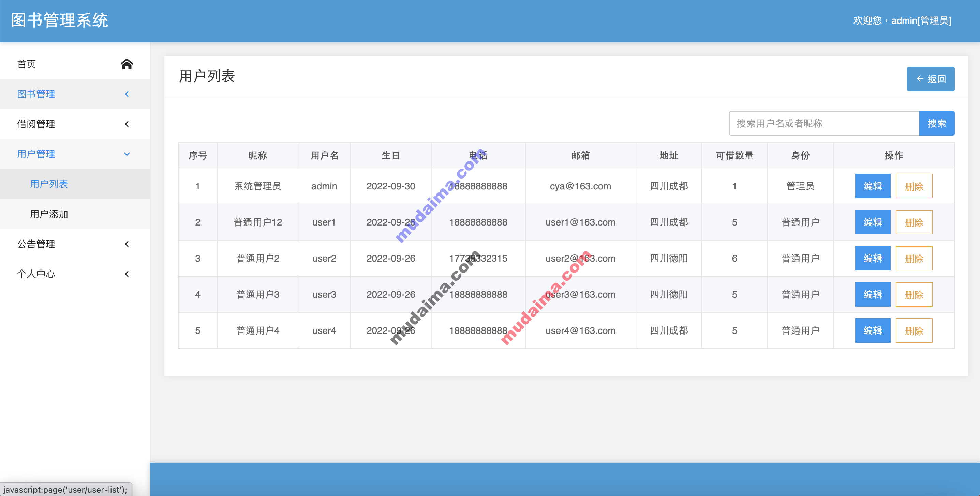
Task: Click the 邮箱 column header
Action: click(581, 155)
